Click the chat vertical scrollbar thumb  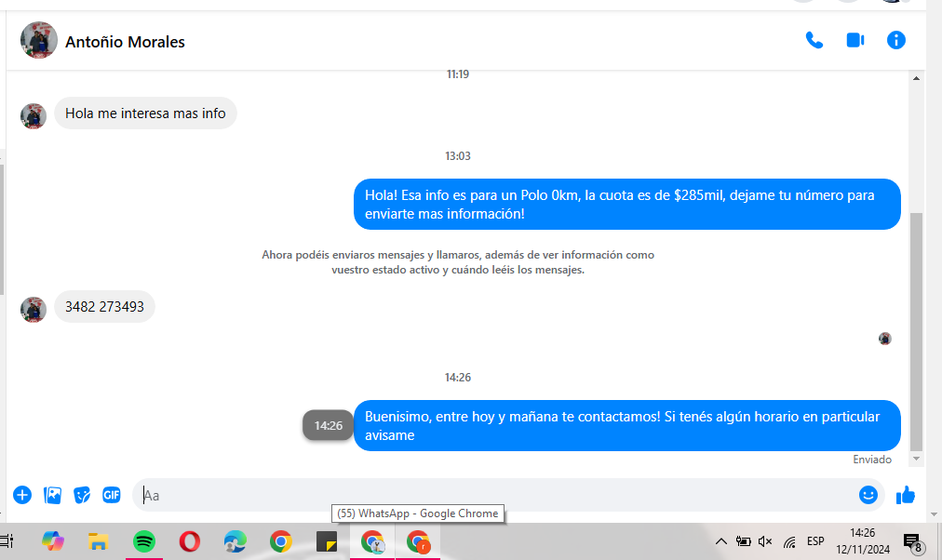(916, 331)
